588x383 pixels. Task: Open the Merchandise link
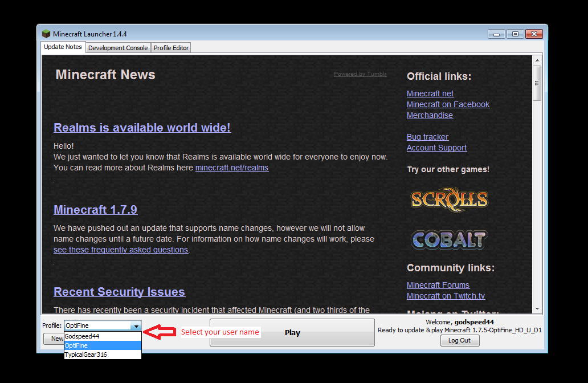click(430, 115)
